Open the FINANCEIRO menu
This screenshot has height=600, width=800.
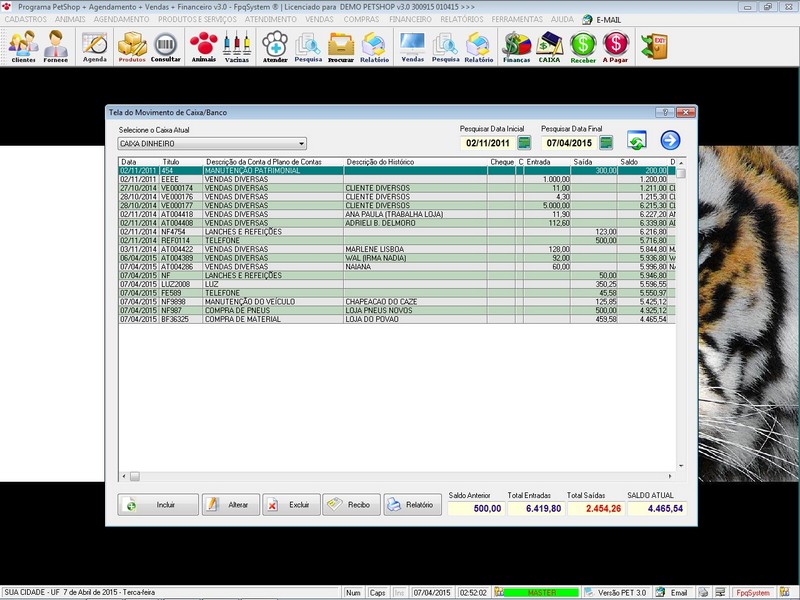coord(410,19)
